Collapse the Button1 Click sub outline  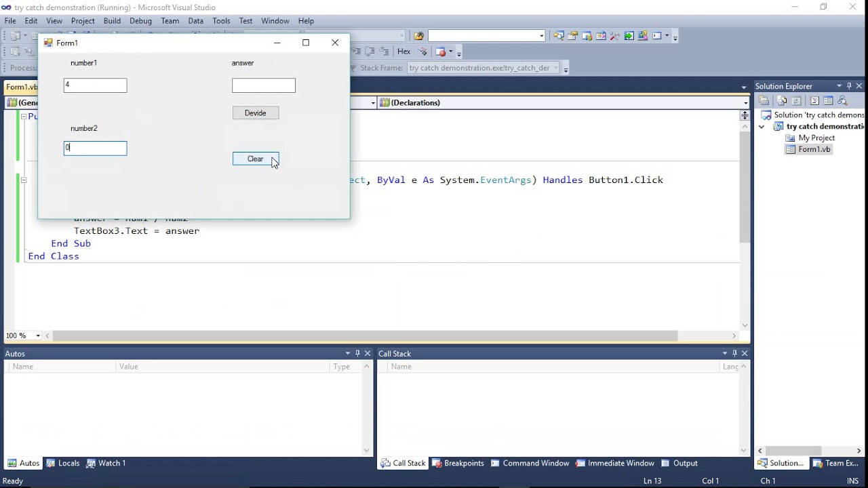24,180
